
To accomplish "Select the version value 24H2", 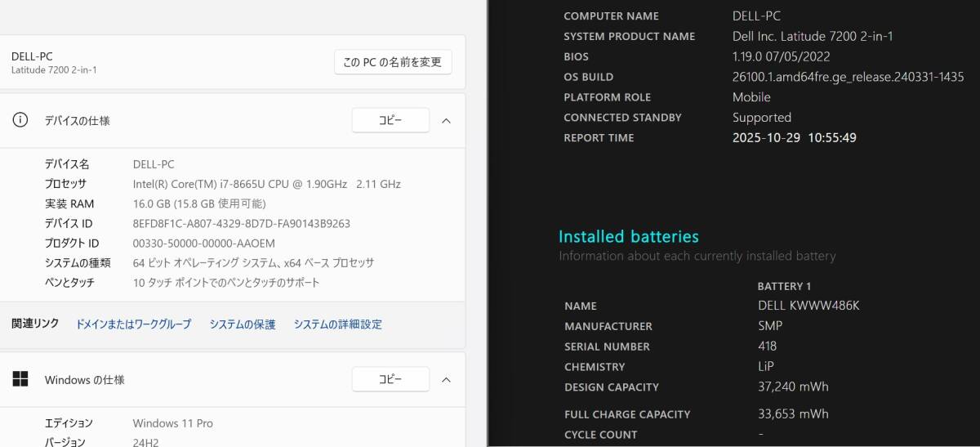I will tap(146, 442).
